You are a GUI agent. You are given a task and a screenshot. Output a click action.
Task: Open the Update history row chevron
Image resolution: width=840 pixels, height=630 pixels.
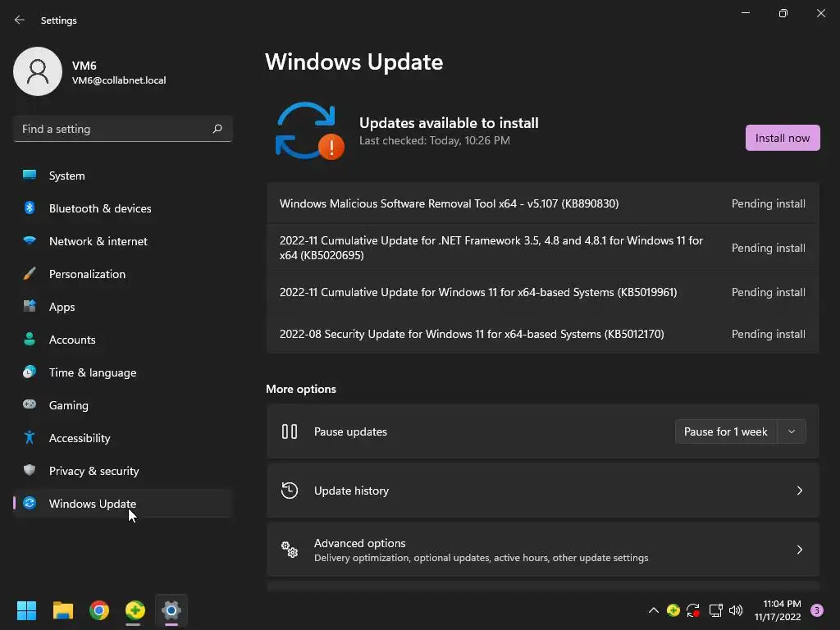(799, 491)
